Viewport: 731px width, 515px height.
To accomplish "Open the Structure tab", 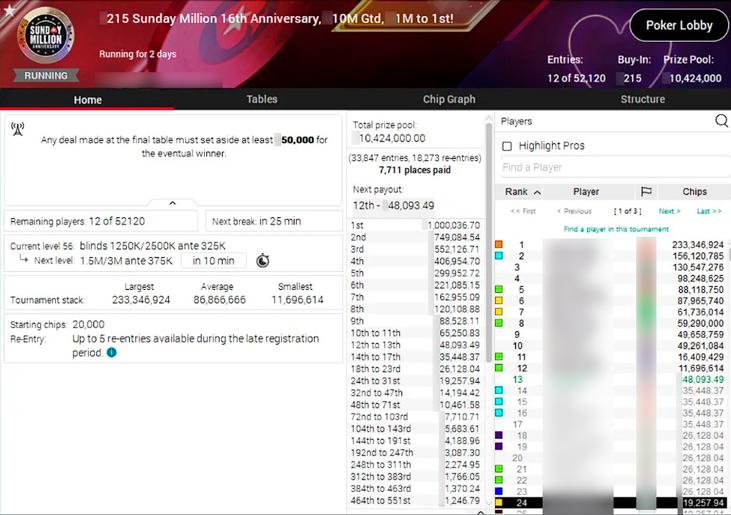I will (x=642, y=99).
